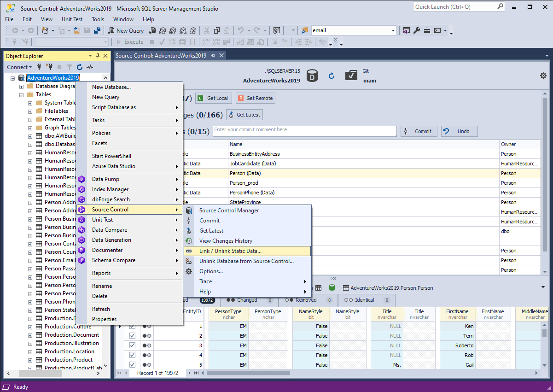Uncheck the checkbox on data row 1
Viewport: 553px width, 392px height.
(x=133, y=326)
